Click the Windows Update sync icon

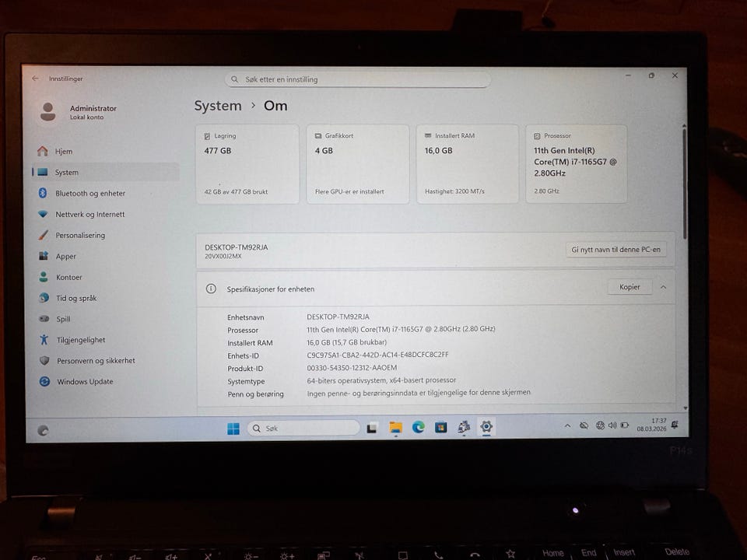[44, 381]
